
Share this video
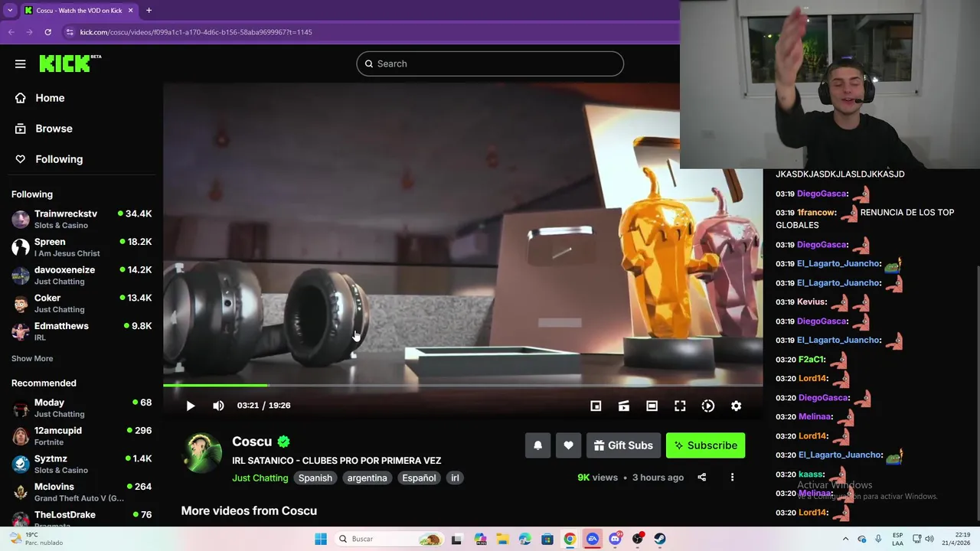click(x=701, y=478)
